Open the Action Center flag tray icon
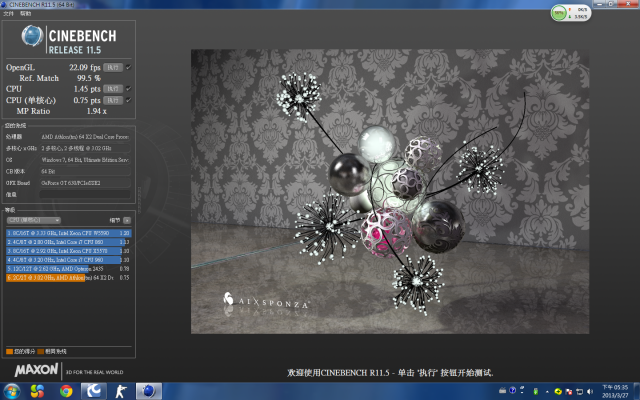Viewport: 640px width, 400px height. coord(569,391)
